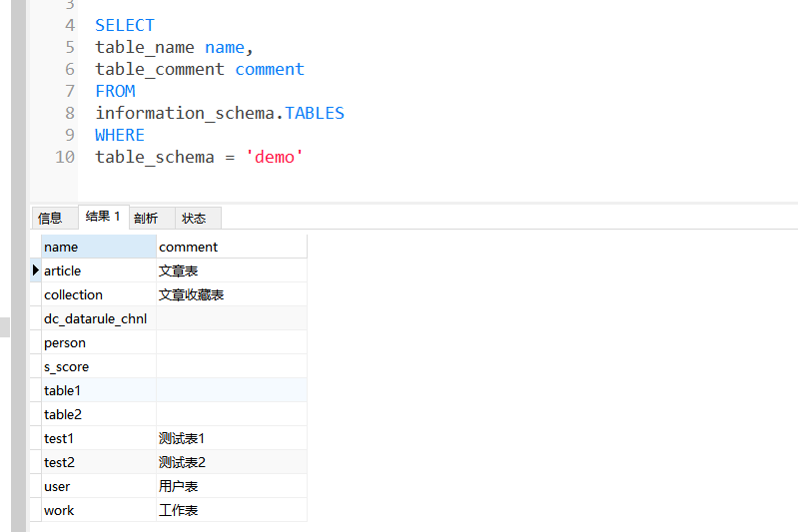Select the person row cell
Viewport: 798px width, 532px height.
(x=99, y=342)
